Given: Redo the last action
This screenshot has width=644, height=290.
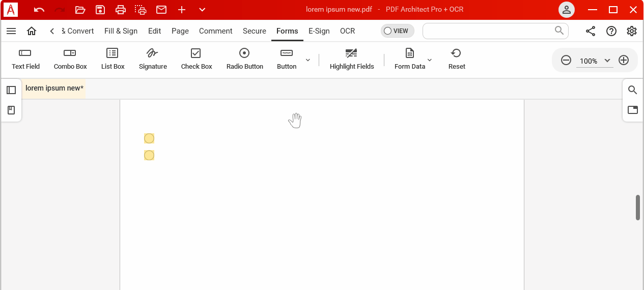Looking at the screenshot, I should point(60,10).
